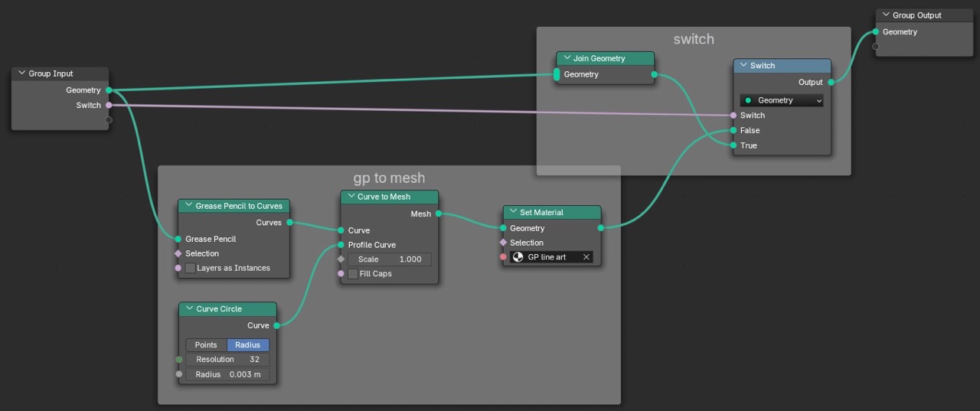The width and height of the screenshot is (980, 411).
Task: Click the material sphere icon in Set Material
Action: tap(518, 257)
